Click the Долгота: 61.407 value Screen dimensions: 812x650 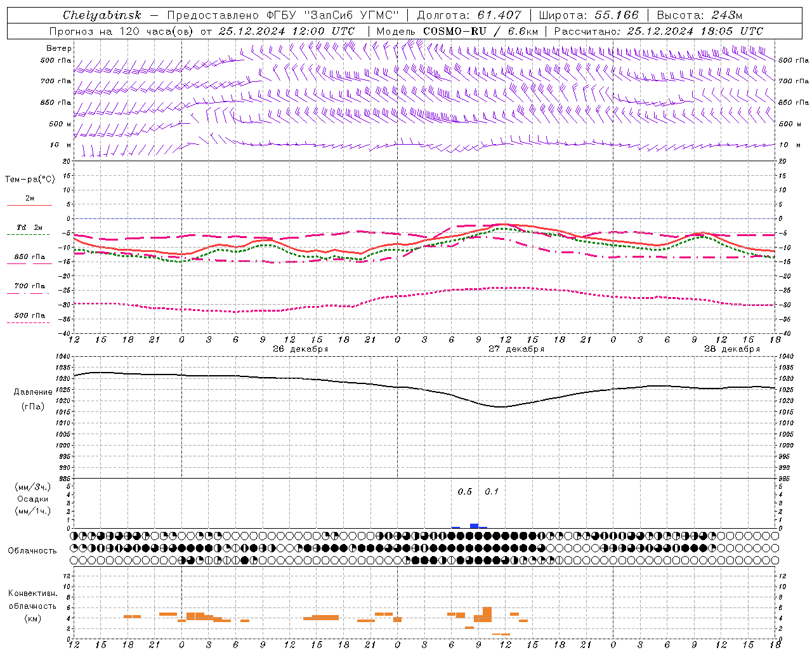(469, 15)
